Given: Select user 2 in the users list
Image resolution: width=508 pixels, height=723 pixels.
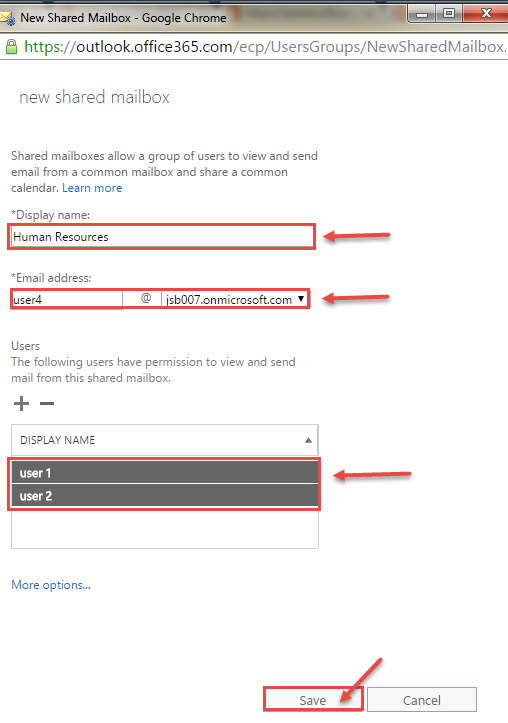Looking at the screenshot, I should click(165, 496).
